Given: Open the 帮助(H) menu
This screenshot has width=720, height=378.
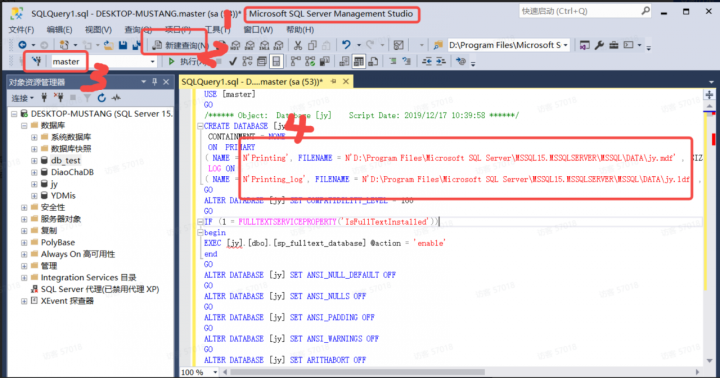Looking at the screenshot, I should click(300, 30).
